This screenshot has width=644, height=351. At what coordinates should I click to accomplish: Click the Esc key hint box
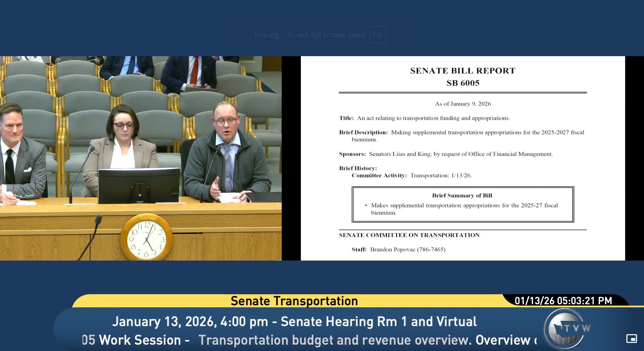[x=377, y=35]
